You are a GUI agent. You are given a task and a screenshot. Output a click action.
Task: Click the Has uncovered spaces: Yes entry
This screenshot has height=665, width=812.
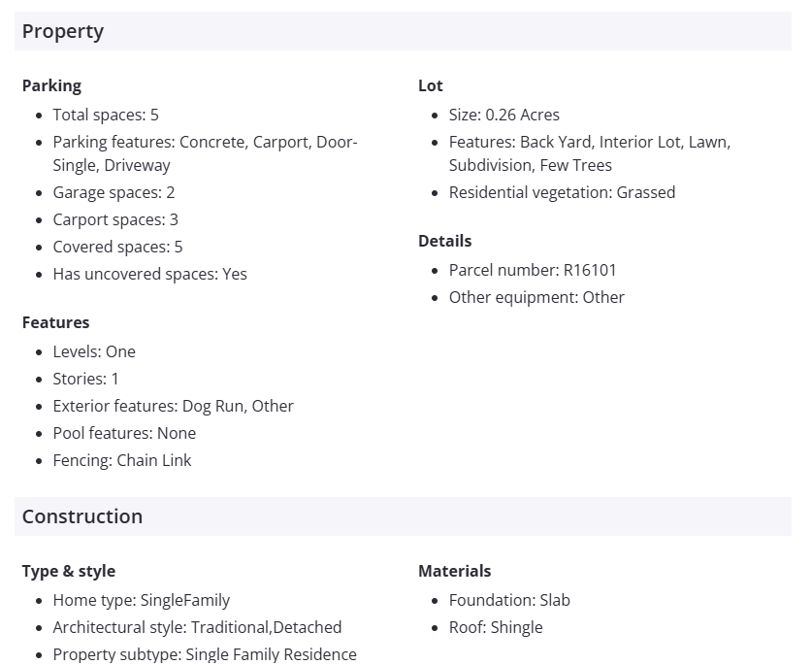click(x=149, y=274)
